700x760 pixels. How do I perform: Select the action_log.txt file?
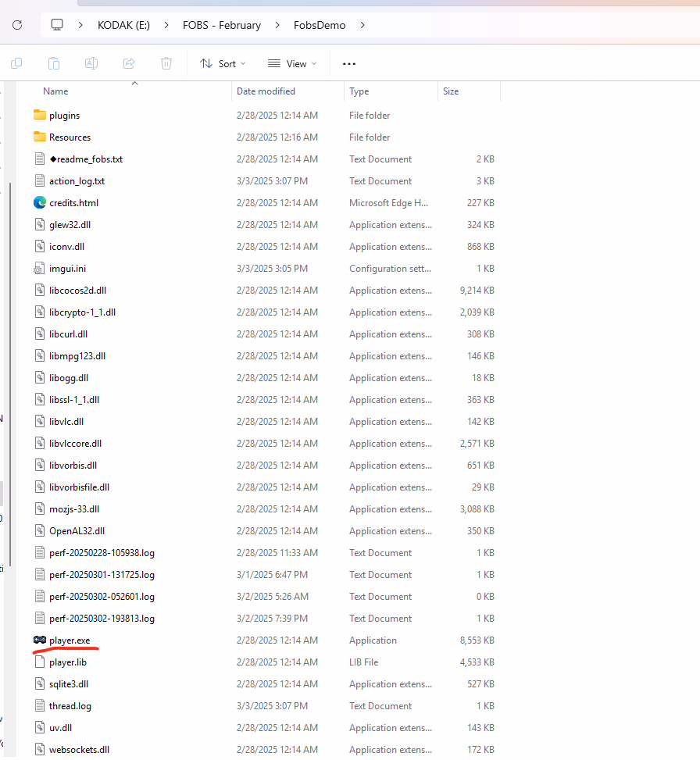point(77,181)
